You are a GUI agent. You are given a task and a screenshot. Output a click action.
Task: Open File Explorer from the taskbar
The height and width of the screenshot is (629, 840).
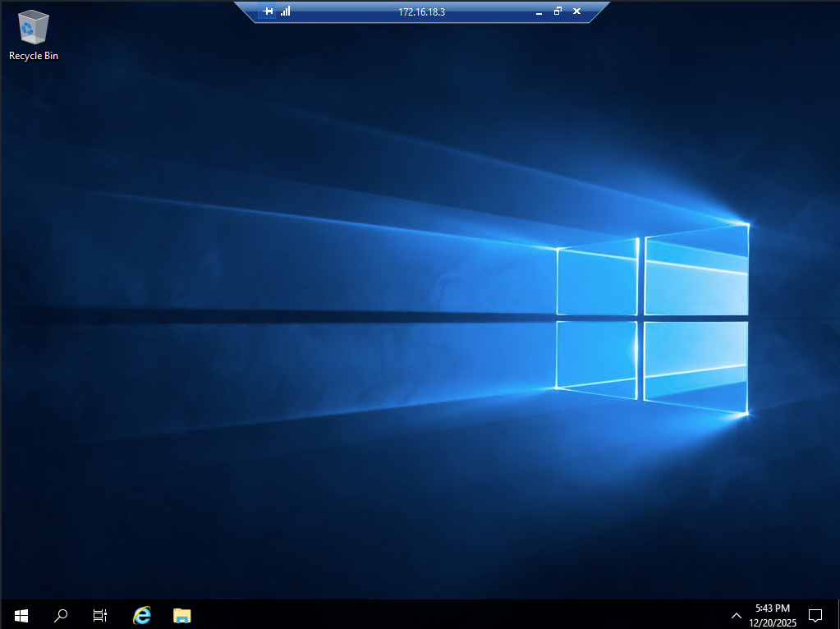tap(182, 614)
